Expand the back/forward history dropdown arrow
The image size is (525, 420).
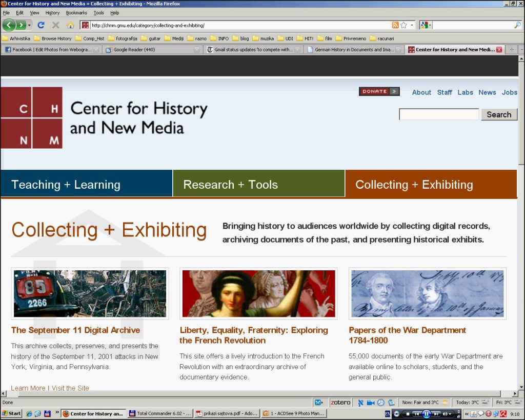point(30,25)
